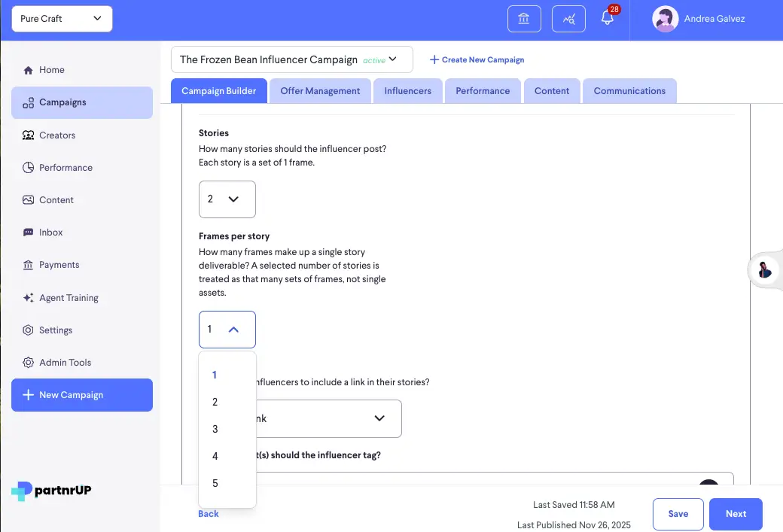Expand The Frozen Bean Influencer Campaign selector
The image size is (783, 532).
coord(291,60)
